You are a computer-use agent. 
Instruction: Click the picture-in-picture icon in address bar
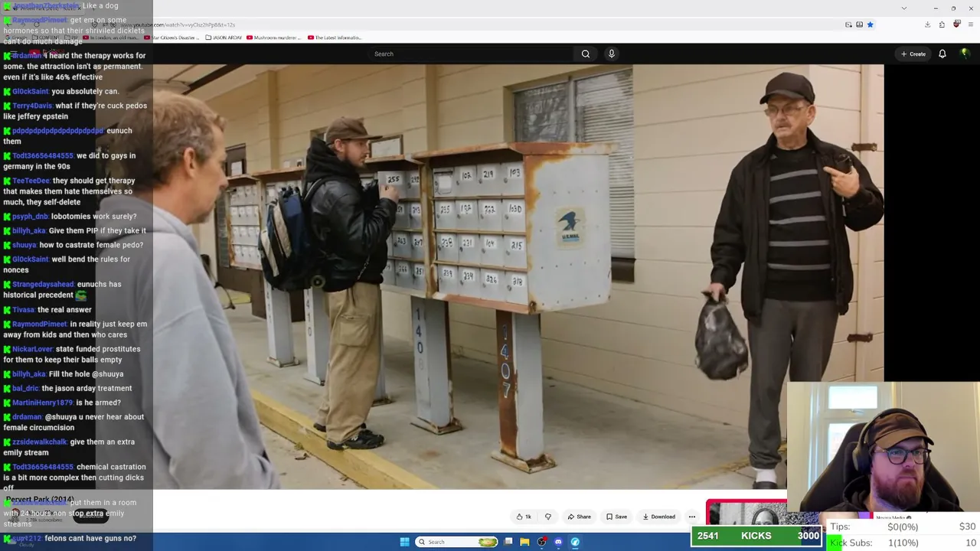(848, 24)
